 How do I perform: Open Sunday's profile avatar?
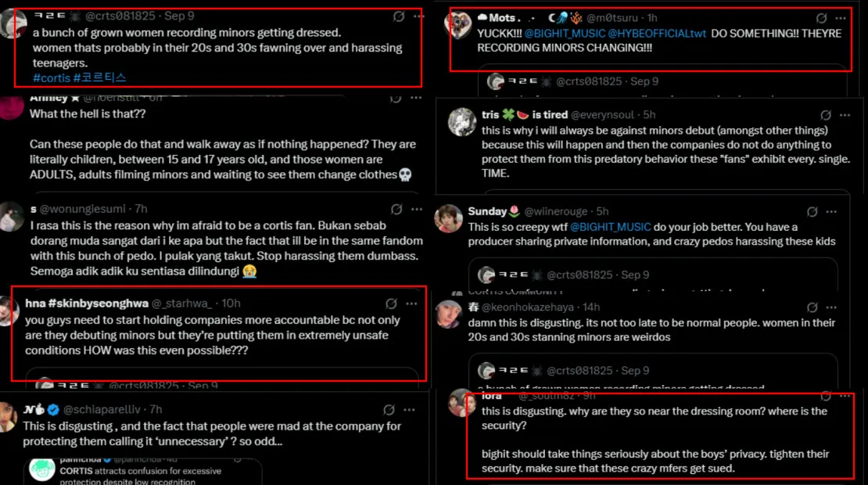click(x=449, y=219)
